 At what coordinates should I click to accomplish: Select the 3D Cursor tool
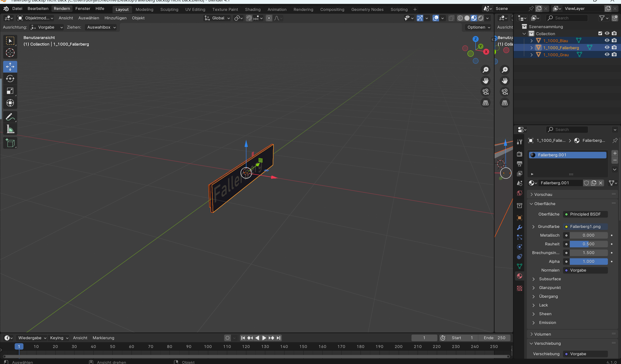pos(10,53)
